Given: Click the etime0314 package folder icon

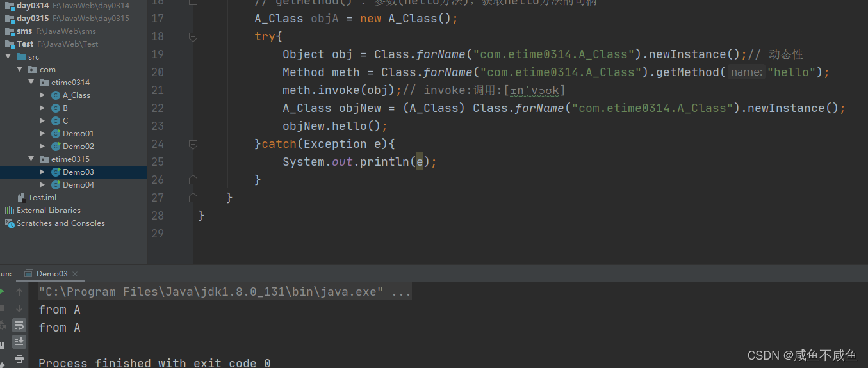Looking at the screenshot, I should 44,83.
